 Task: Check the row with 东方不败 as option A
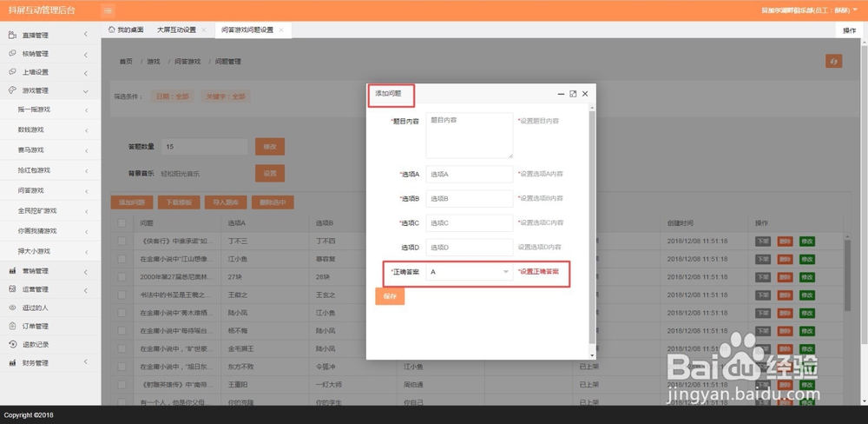click(x=122, y=367)
